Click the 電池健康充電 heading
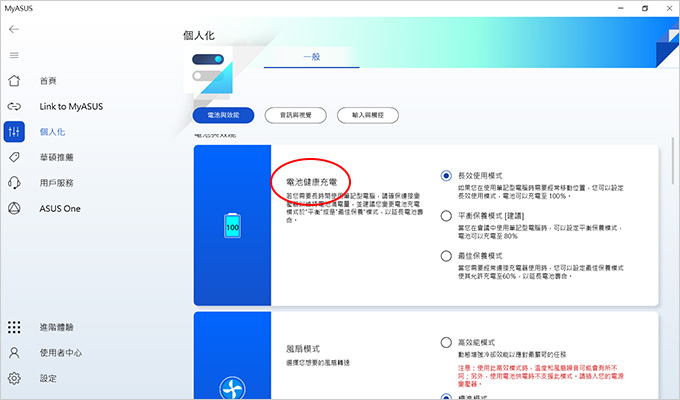Image resolution: width=680 pixels, height=400 pixels. [311, 182]
